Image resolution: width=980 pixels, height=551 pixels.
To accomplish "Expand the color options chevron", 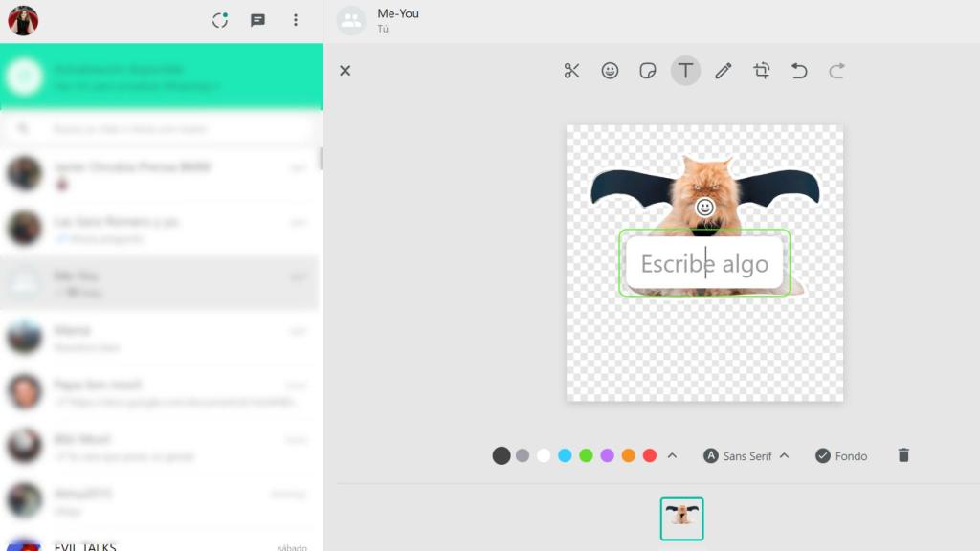I will coord(673,456).
